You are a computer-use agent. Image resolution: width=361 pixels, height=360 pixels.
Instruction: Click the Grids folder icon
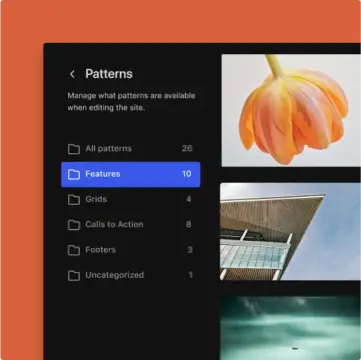coord(74,200)
